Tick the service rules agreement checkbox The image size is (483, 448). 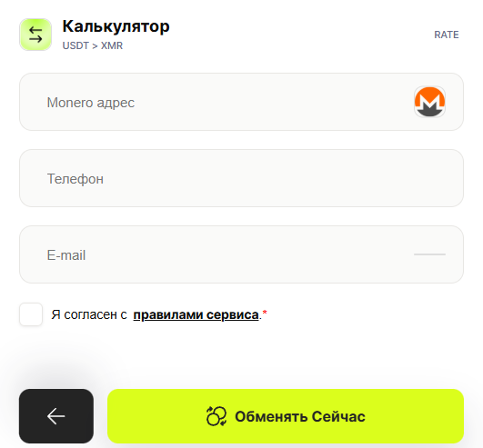point(31,314)
